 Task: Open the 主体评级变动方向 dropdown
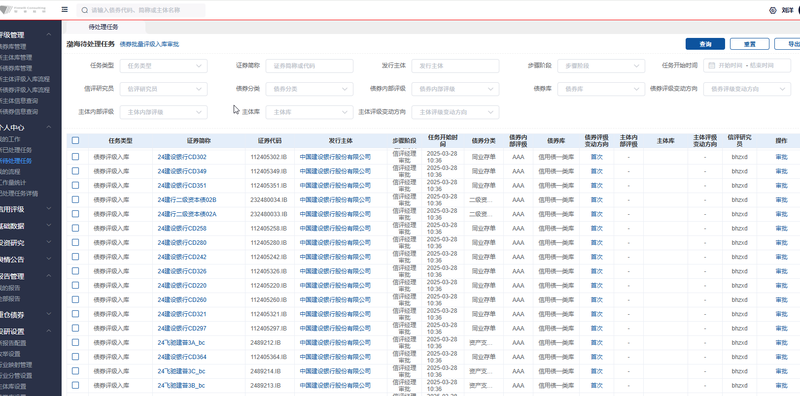point(455,112)
